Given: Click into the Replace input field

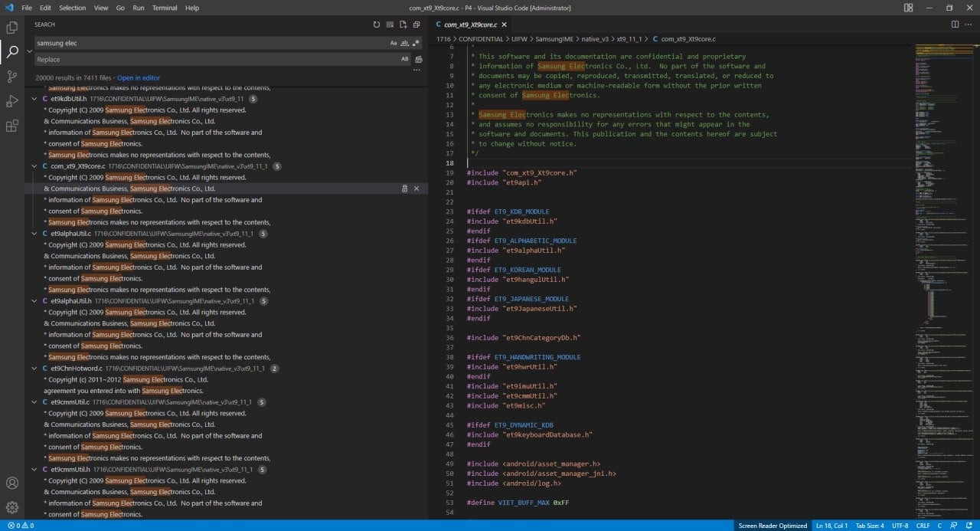Looking at the screenshot, I should tap(214, 60).
